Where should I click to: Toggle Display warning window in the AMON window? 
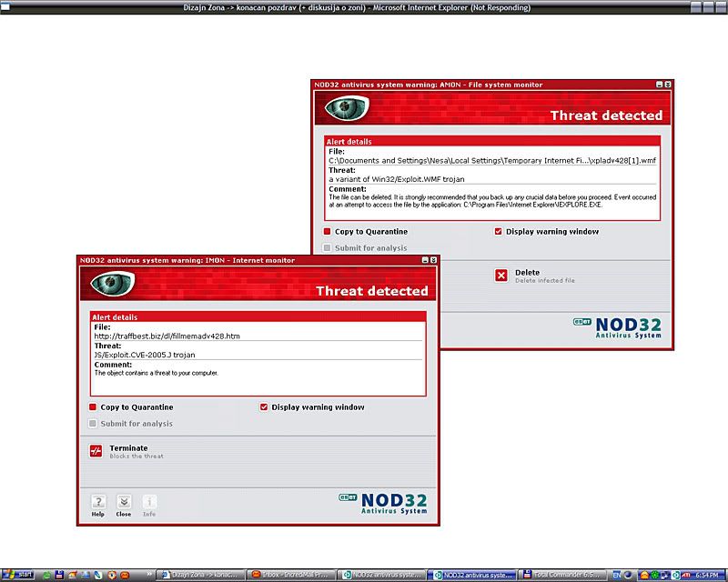pos(498,232)
